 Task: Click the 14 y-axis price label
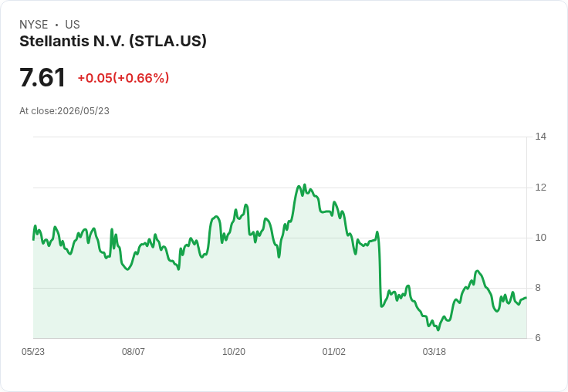click(541, 137)
